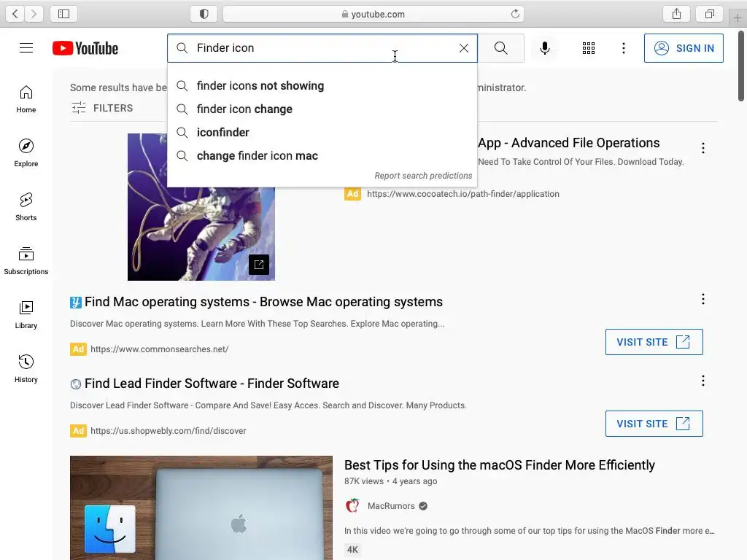Submit search with magnifier button
This screenshot has width=747, height=560.
500,48
